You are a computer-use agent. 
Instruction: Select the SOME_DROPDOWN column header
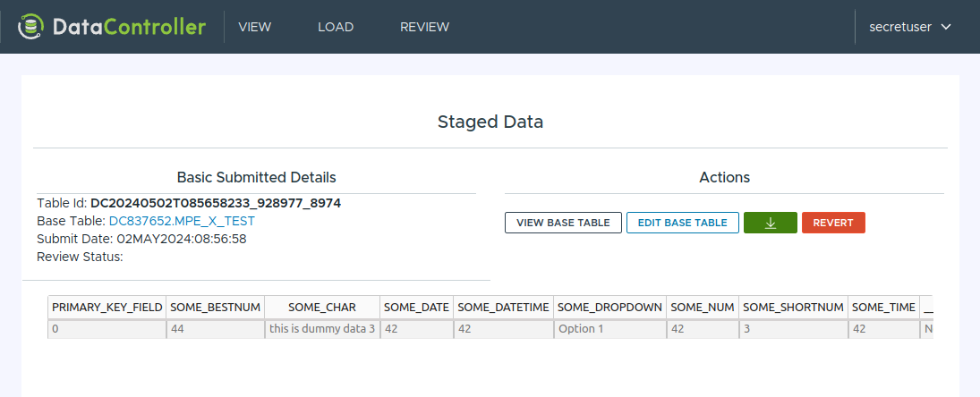pyautogui.click(x=609, y=308)
